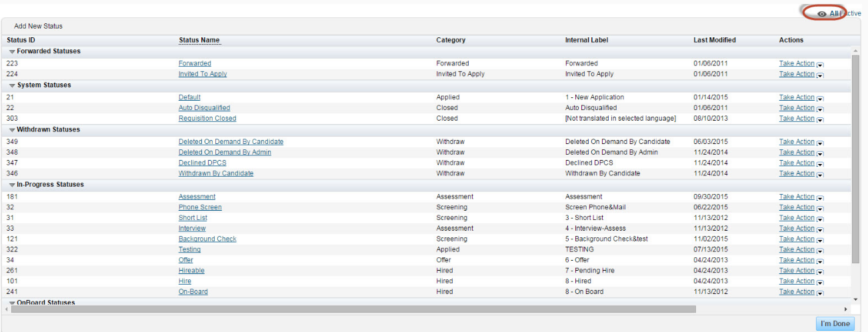The image size is (868, 332).
Task: Click the vertical scrollbar thumb
Action: (x=856, y=159)
